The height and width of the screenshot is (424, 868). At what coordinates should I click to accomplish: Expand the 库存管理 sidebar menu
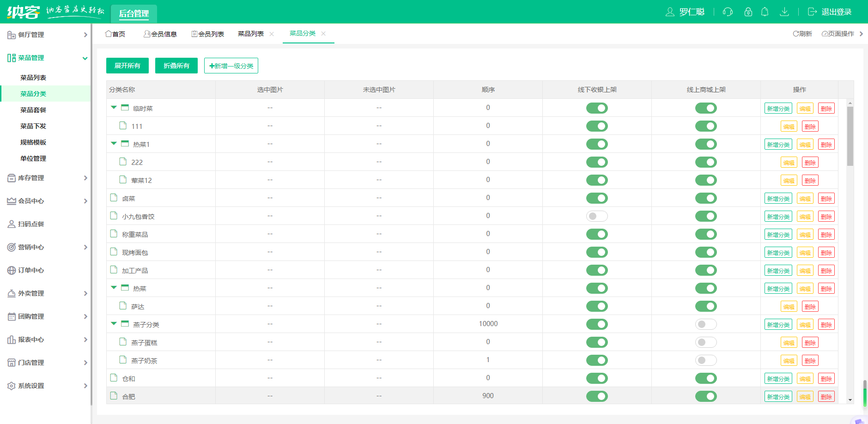[x=46, y=178]
